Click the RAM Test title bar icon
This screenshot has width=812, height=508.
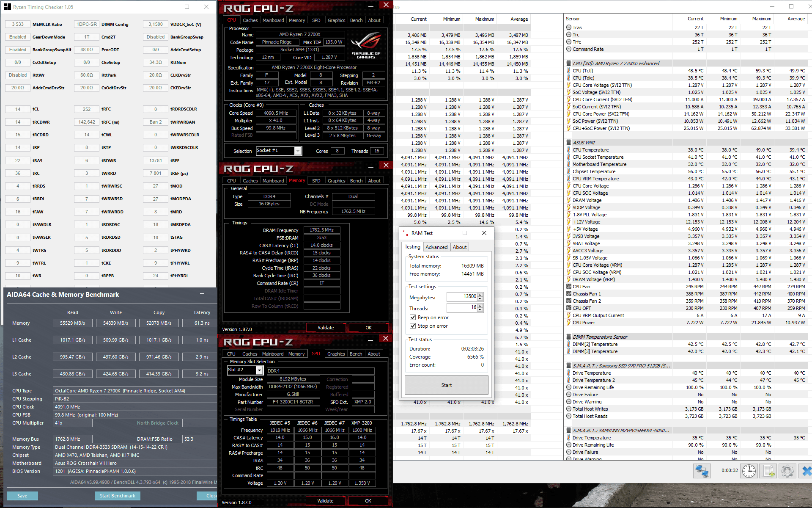[405, 233]
